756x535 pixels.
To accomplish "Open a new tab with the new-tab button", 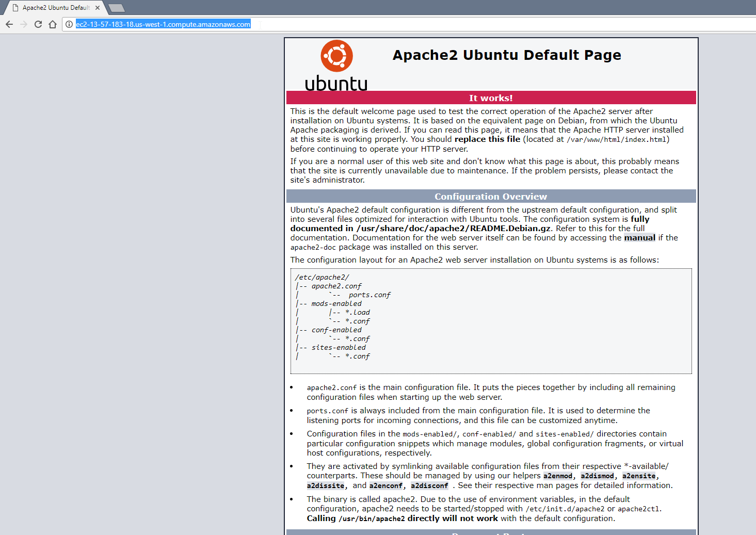I will [x=117, y=8].
